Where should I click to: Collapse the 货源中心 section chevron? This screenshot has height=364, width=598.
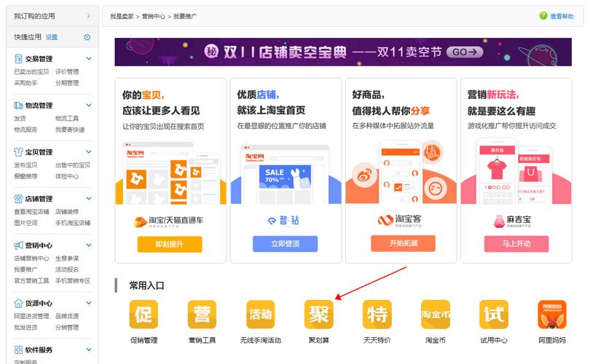click(x=89, y=303)
